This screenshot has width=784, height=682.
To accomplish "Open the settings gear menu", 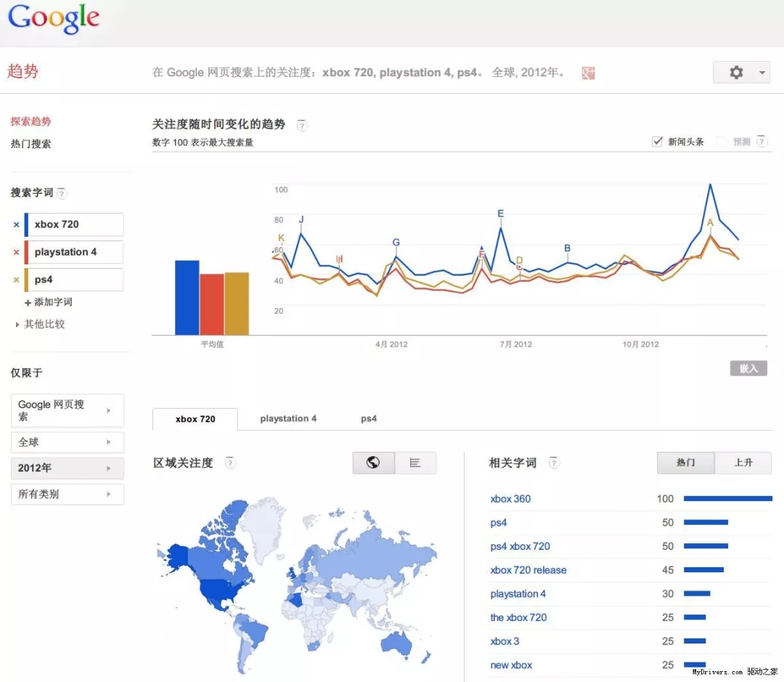I will [735, 72].
